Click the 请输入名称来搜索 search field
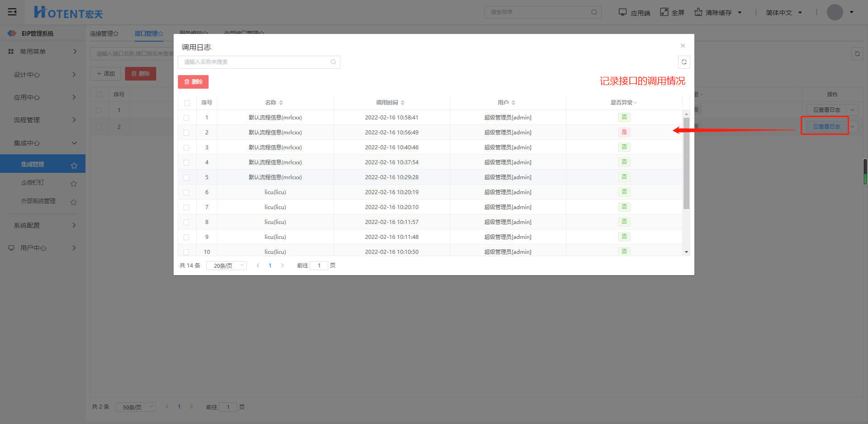The height and width of the screenshot is (424, 868). pos(255,62)
